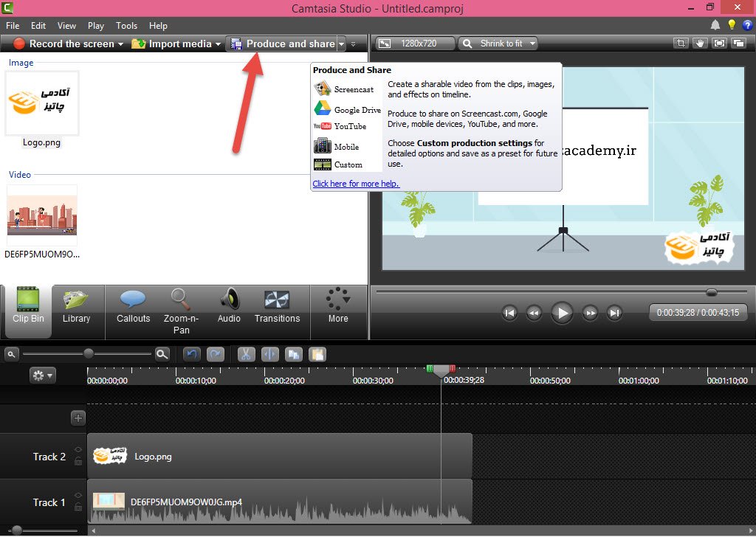Screen dimensions: 756x537
Task: Select the Logo.png thumbnail in Clip Bin
Action: [42, 103]
